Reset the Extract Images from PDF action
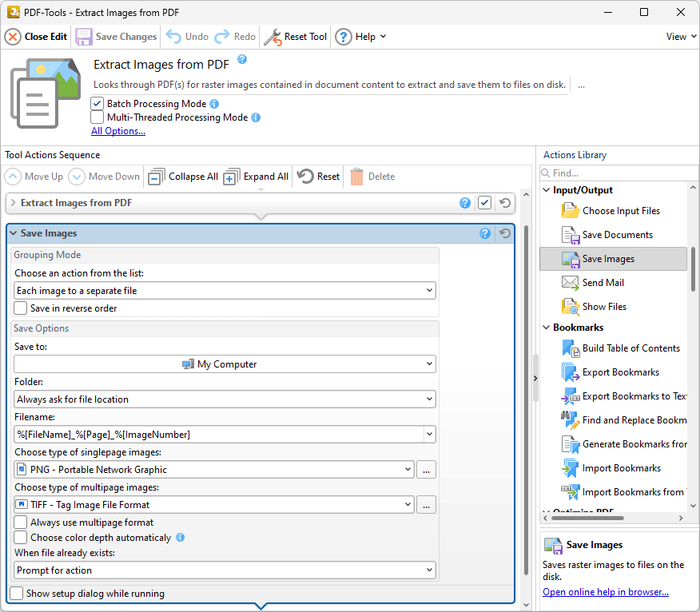The width and height of the screenshot is (700, 612). [505, 203]
